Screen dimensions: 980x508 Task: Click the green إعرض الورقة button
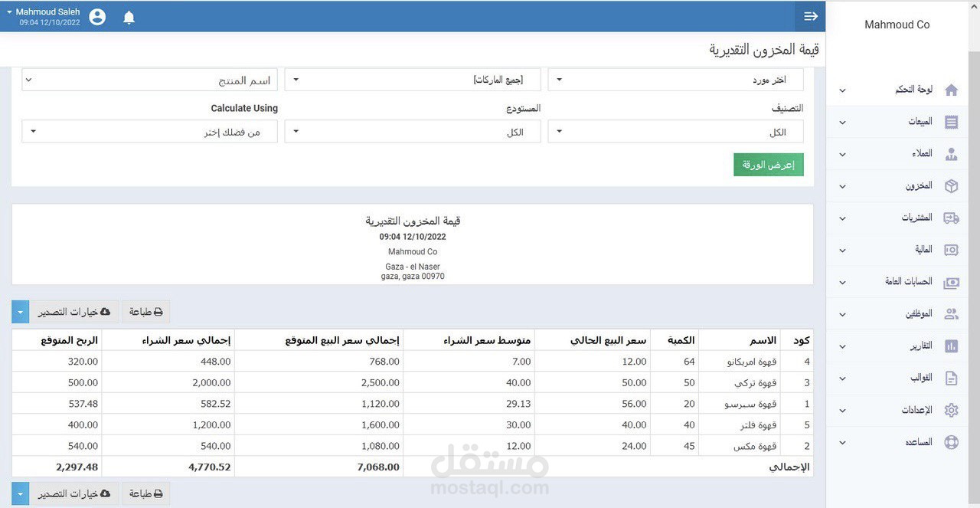(x=769, y=165)
